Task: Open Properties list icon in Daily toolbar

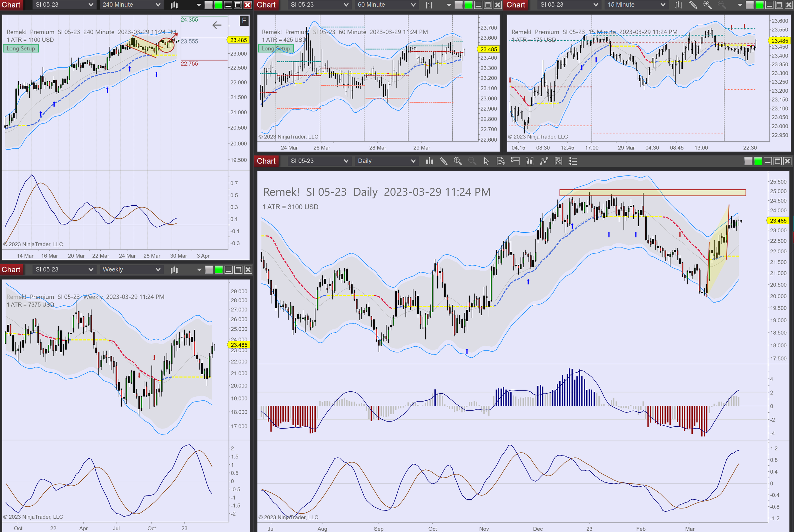Action: [573, 161]
